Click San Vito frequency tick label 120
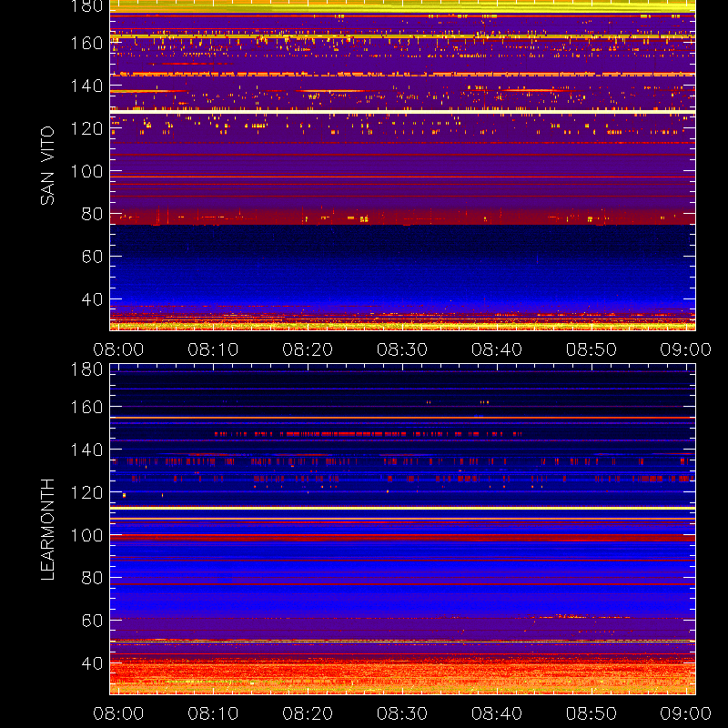728x728 pixels. coord(86,128)
